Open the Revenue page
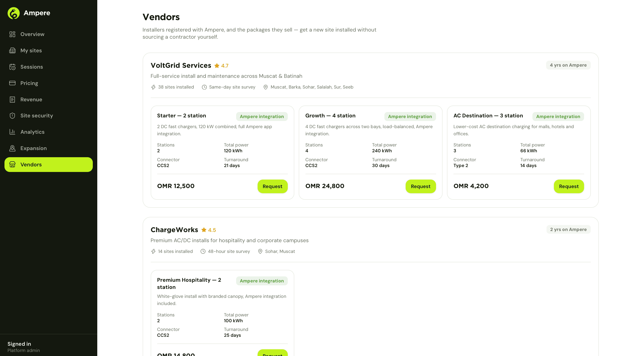The height and width of the screenshot is (356, 644). point(49,100)
